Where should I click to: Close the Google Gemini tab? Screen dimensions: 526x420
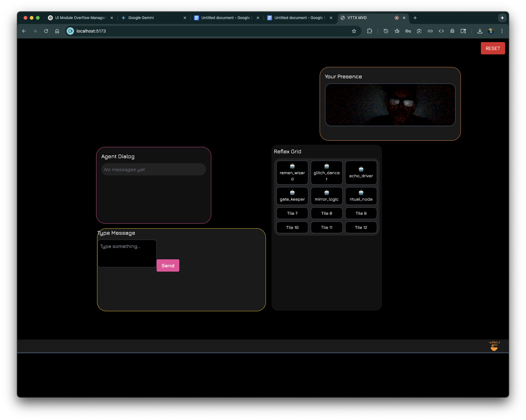point(185,18)
